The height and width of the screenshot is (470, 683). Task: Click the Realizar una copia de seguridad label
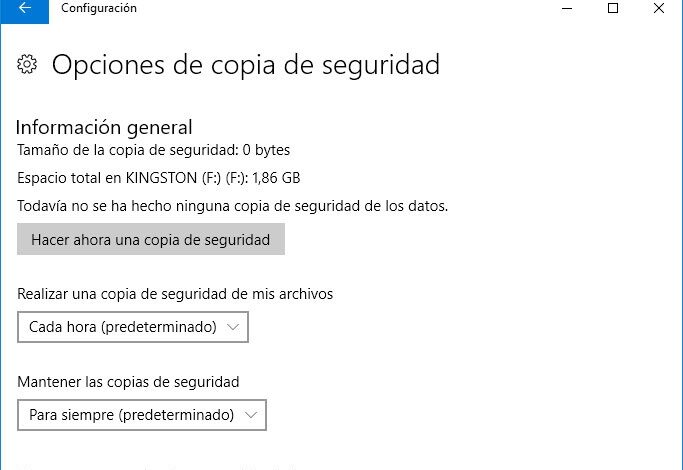[x=175, y=294]
